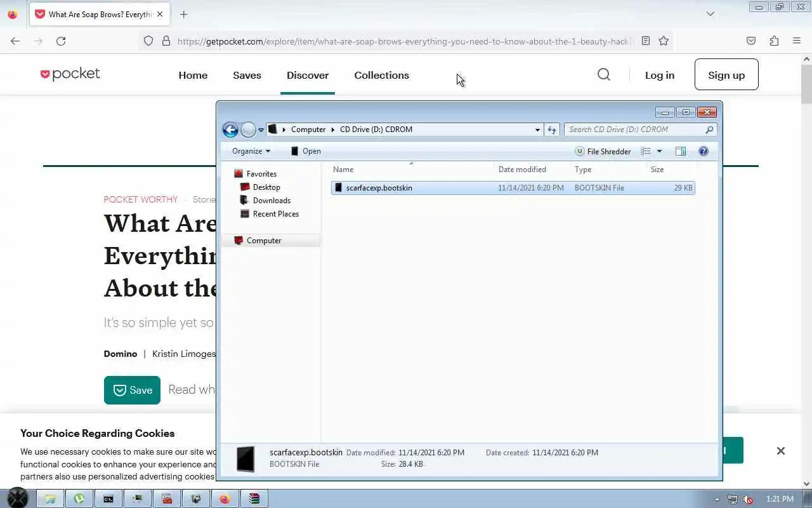This screenshot has width=812, height=508.
Task: Click the Firefox page vertical scrollbar
Action: click(806, 84)
